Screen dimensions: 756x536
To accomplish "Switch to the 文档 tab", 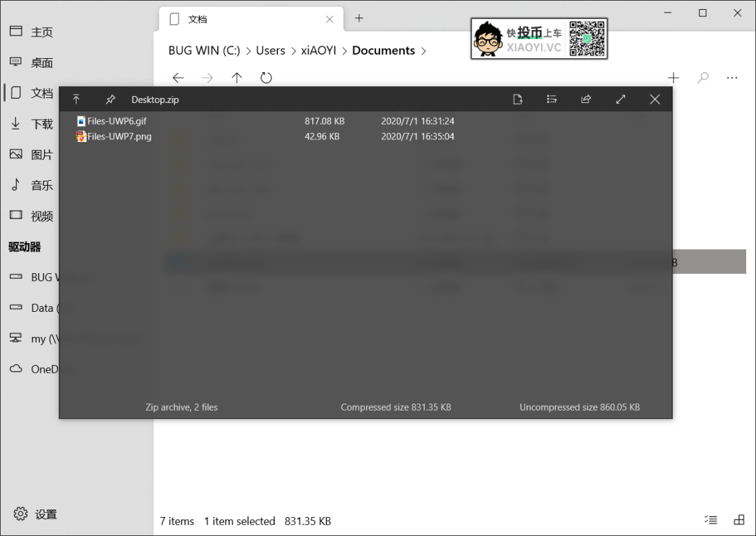I will click(198, 19).
